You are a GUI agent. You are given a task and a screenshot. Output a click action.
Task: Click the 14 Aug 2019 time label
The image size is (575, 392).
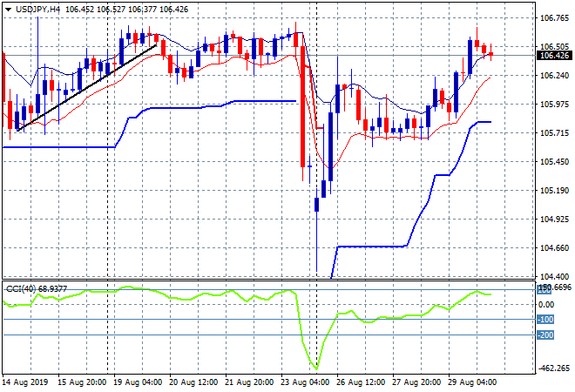coord(25,382)
